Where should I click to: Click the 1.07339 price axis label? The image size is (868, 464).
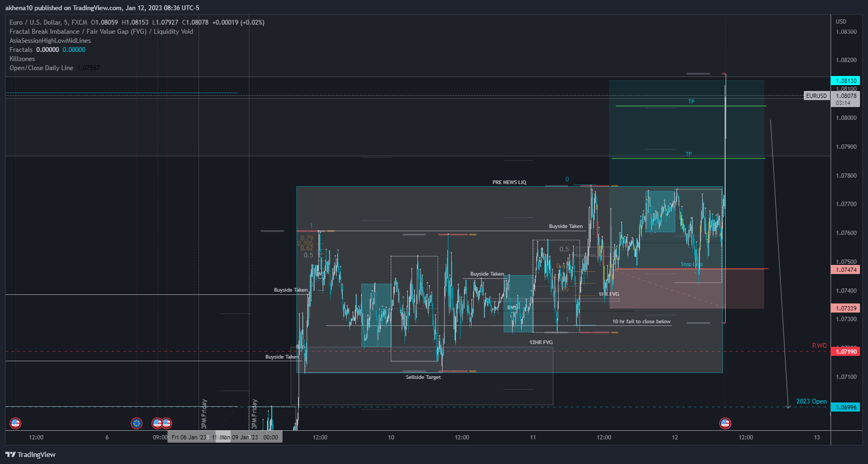(x=846, y=308)
